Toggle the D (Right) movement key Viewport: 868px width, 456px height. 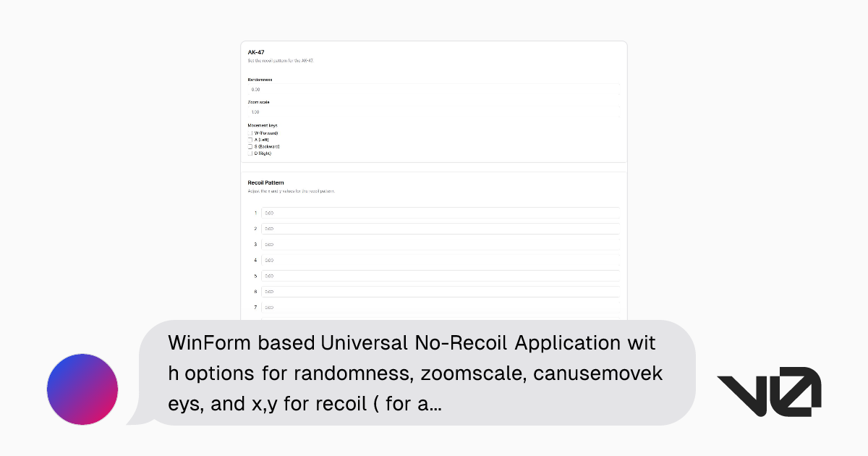pyautogui.click(x=250, y=153)
